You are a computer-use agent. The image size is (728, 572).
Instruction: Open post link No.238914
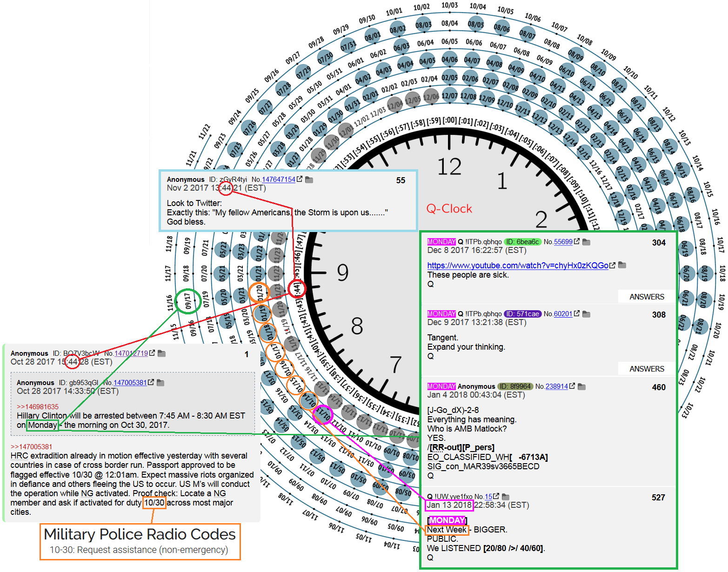click(557, 386)
